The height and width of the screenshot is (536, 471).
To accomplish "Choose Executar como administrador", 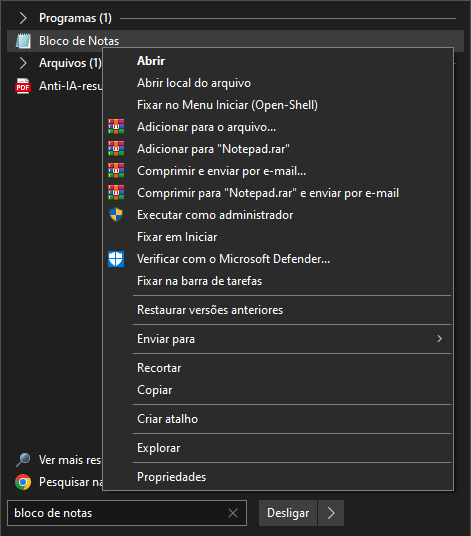I will pos(278,215).
